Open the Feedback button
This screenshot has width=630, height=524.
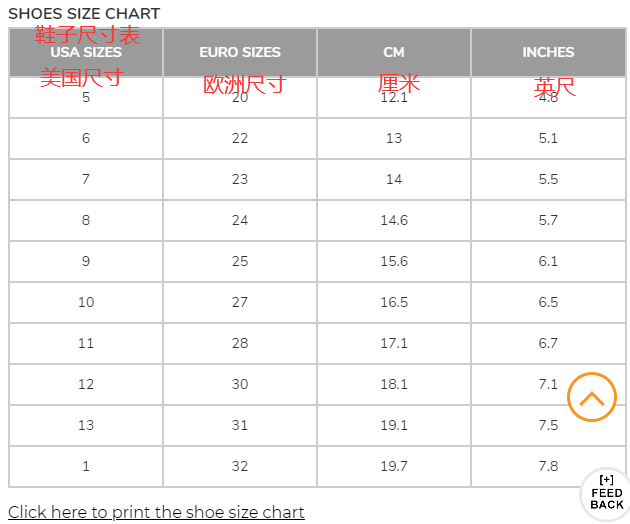coord(606,493)
